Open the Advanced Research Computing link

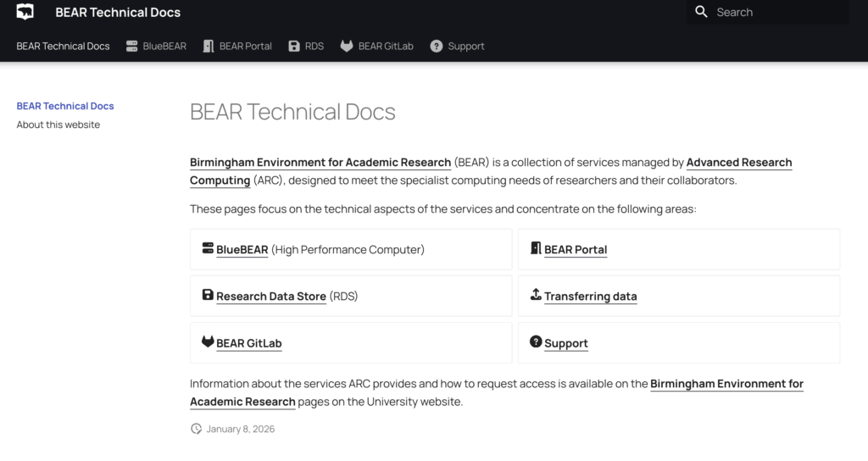point(738,163)
